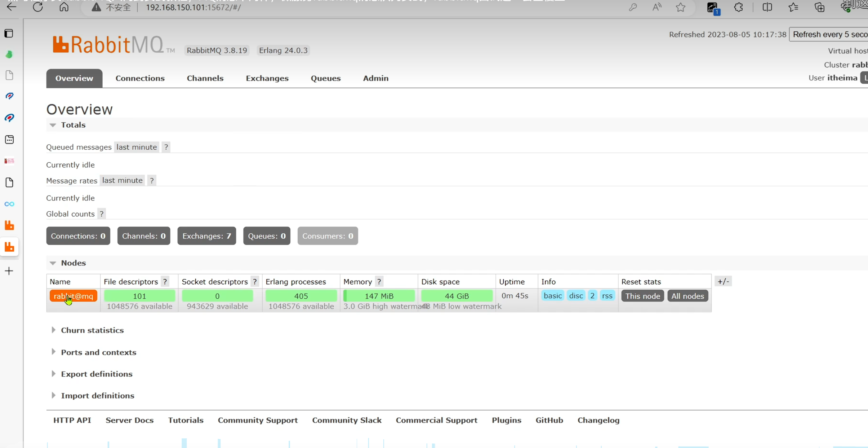This screenshot has height=448, width=868.
Task: Collapse the Nodes section
Action: 73,263
